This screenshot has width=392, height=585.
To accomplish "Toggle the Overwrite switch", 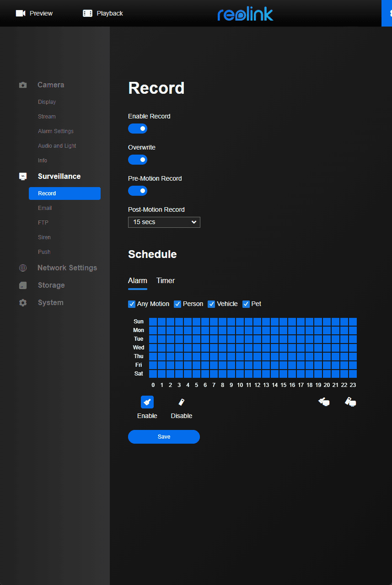I will pos(138,160).
